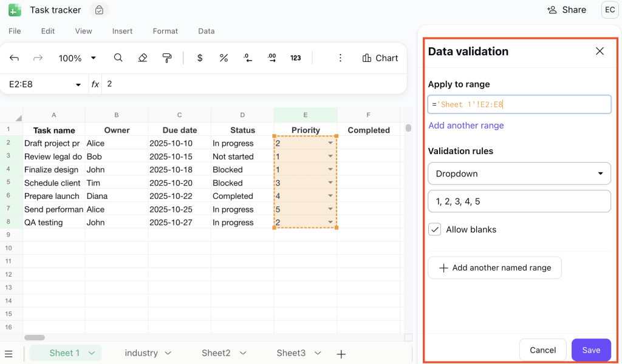Click the Apply to range input field
This screenshot has width=622, height=364.
[x=519, y=104]
